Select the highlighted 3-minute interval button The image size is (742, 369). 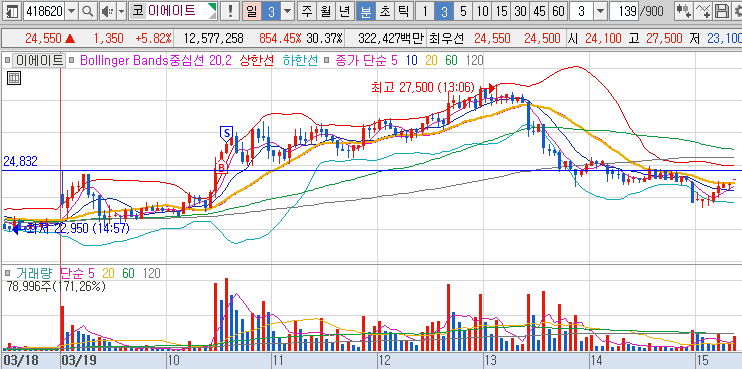tap(443, 11)
